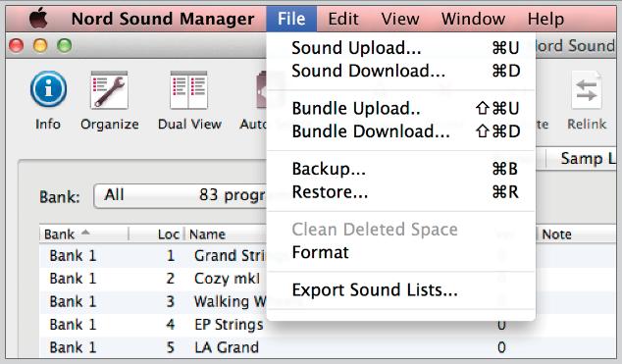Sort by the Loc column header
Image resolution: width=622 pixels, height=364 pixels.
pyautogui.click(x=168, y=234)
